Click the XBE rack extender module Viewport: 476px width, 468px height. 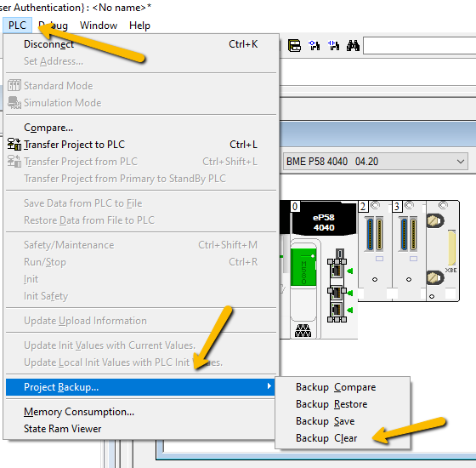[443, 250]
